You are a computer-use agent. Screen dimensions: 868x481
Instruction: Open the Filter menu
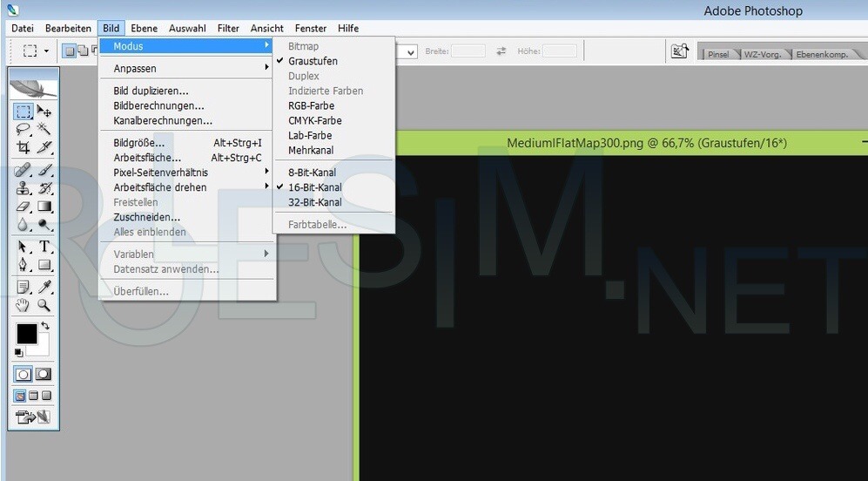(x=228, y=28)
